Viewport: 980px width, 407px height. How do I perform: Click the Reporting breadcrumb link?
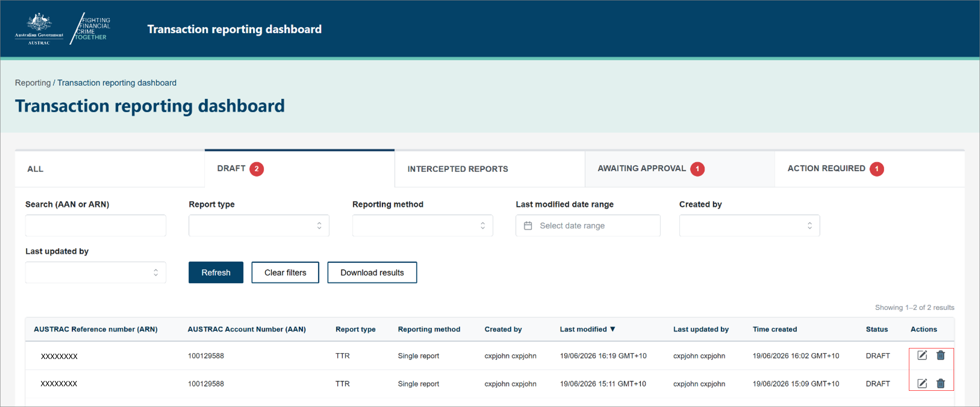click(33, 83)
